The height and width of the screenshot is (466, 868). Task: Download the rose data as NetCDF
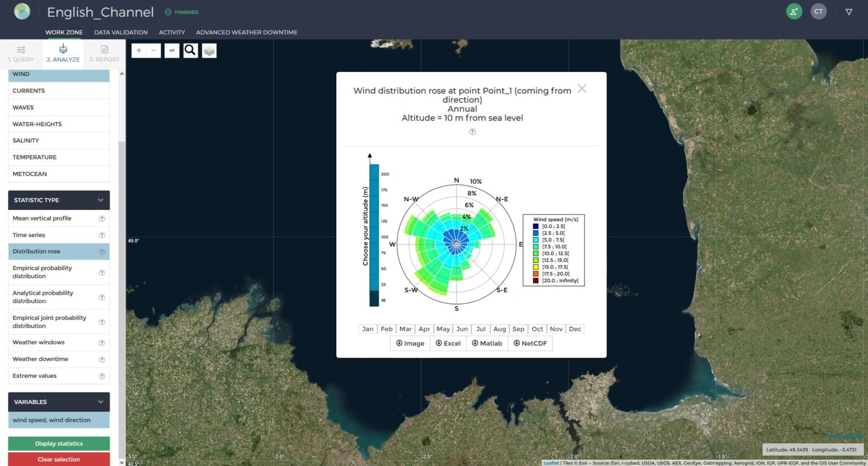coord(530,343)
